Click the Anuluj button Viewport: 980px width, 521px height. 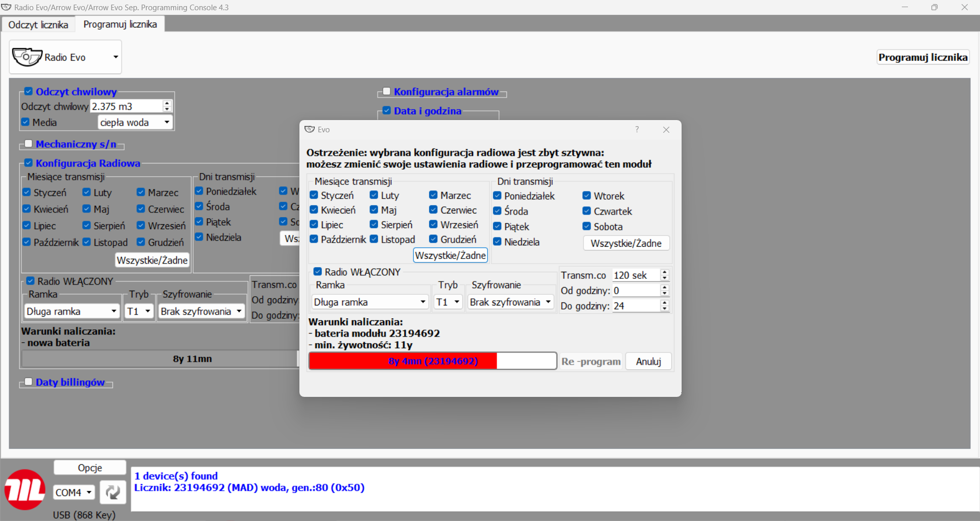point(648,361)
